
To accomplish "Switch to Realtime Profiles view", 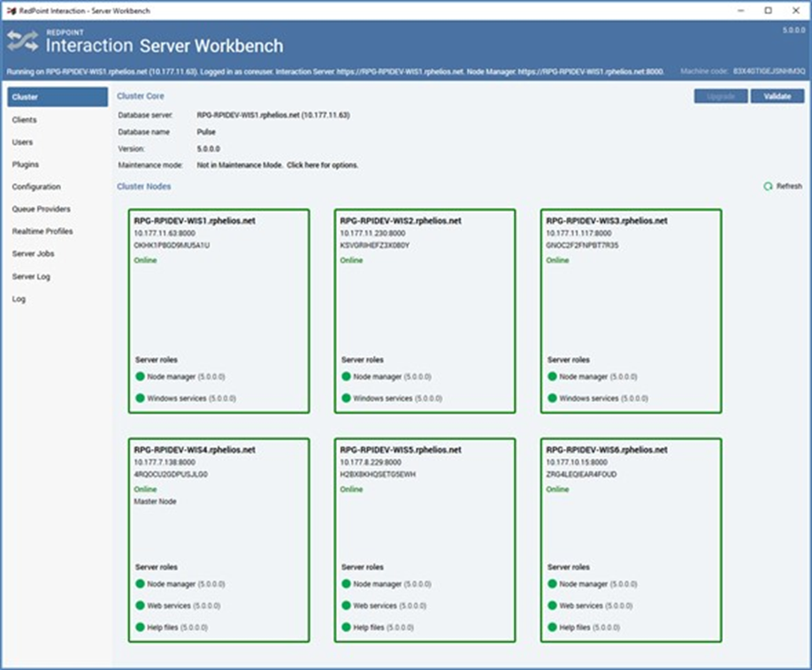I will pyautogui.click(x=42, y=232).
